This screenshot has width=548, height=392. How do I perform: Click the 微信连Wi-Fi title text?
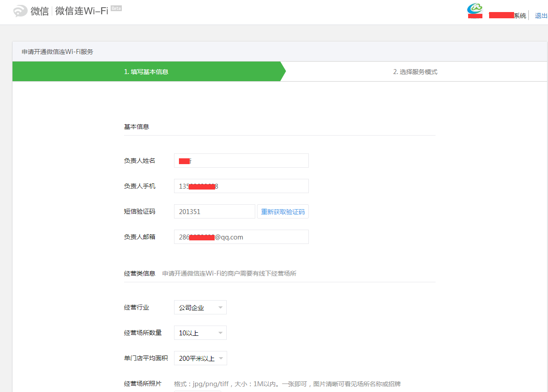pyautogui.click(x=82, y=11)
